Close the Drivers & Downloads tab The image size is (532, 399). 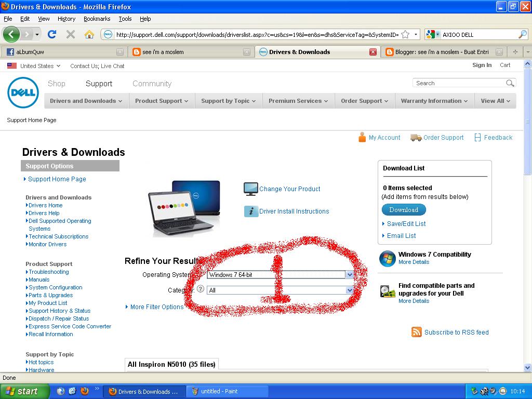373,52
